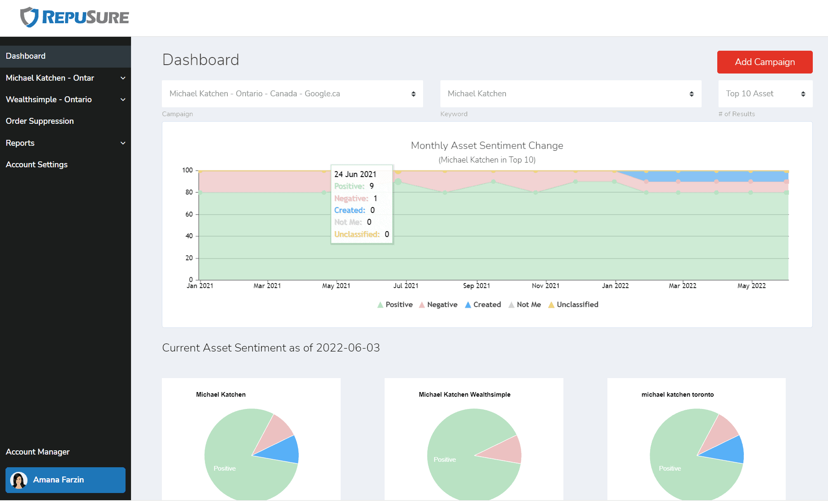Click the Created legend triangle icon
The width and height of the screenshot is (828, 504).
(x=468, y=305)
